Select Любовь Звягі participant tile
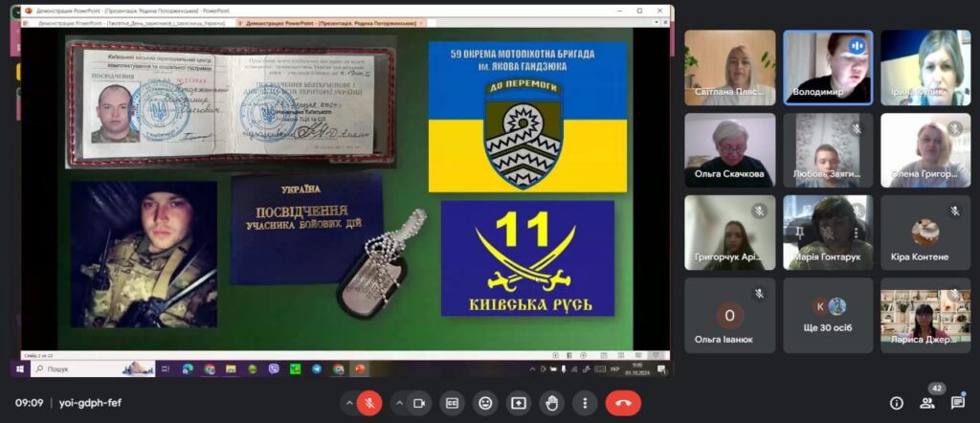The width and height of the screenshot is (980, 423). 828,150
